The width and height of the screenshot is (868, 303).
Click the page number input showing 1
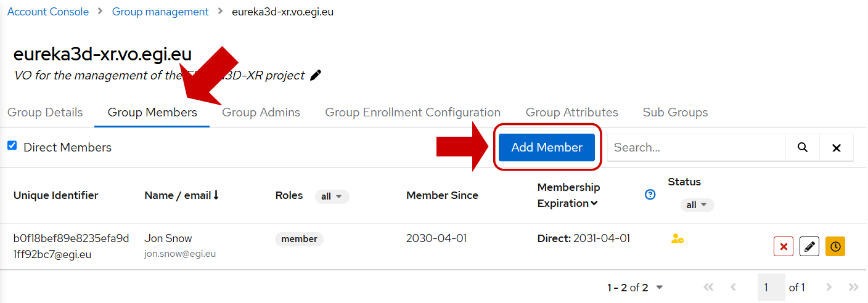click(x=771, y=288)
